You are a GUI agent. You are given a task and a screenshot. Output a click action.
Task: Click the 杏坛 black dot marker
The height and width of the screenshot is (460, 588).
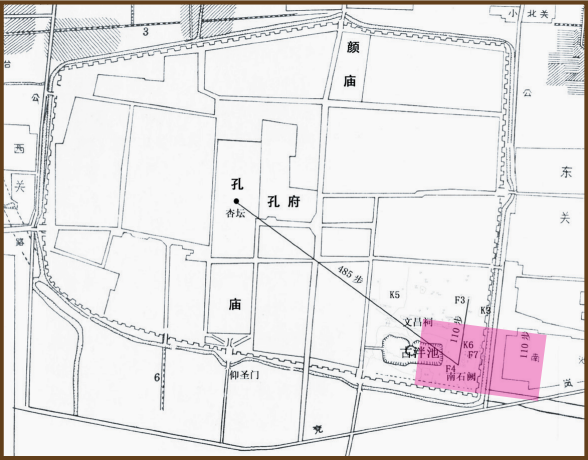[x=236, y=201]
